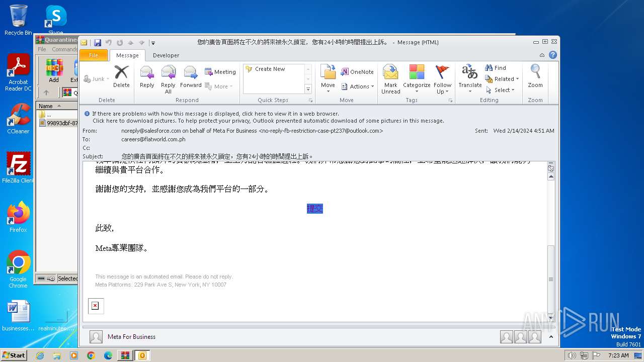Collapse the ribbon with the caret
The height and width of the screenshot is (362, 644).
point(542,55)
